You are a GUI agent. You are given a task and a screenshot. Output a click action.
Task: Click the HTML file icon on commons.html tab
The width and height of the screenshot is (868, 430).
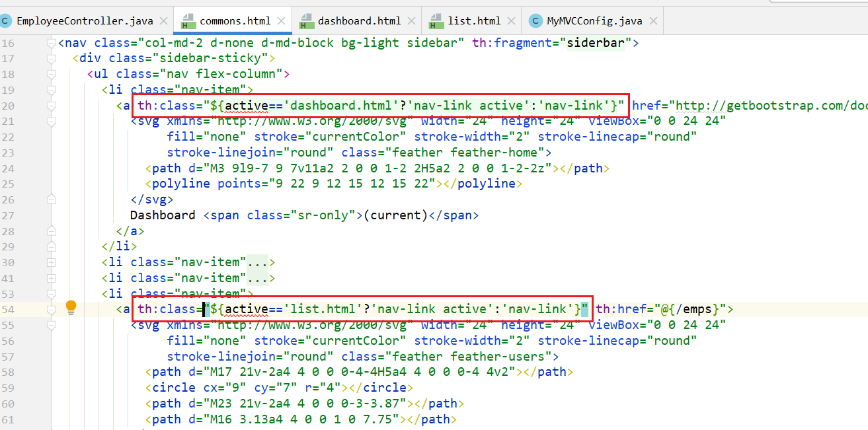[188, 21]
